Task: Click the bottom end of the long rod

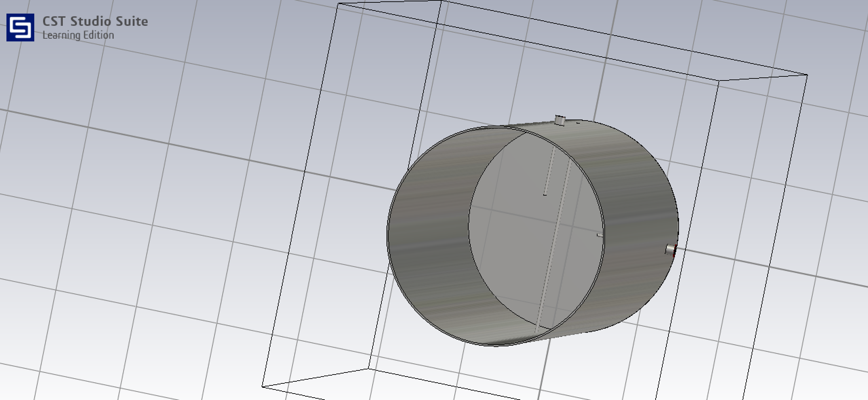Action: (537, 331)
